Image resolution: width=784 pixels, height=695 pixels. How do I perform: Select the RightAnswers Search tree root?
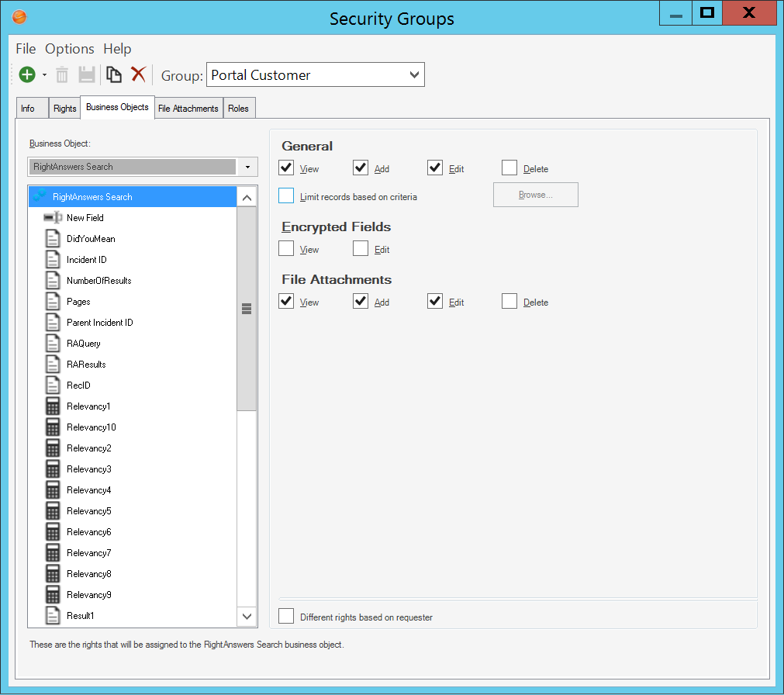point(92,197)
